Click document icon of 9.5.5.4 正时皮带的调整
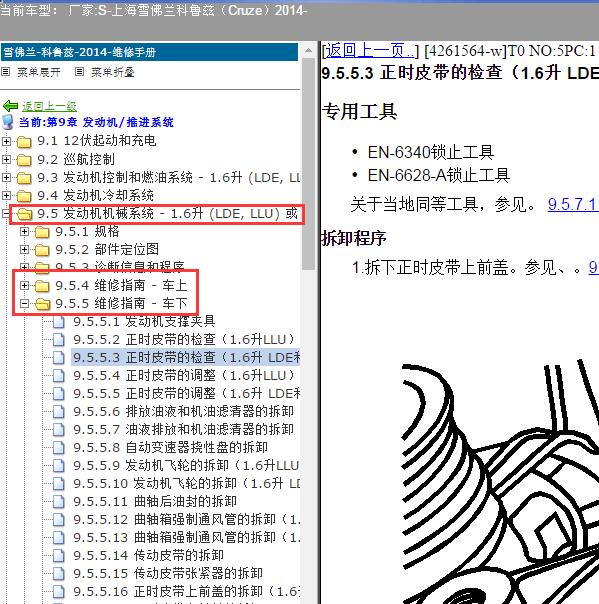 pyautogui.click(x=59, y=376)
